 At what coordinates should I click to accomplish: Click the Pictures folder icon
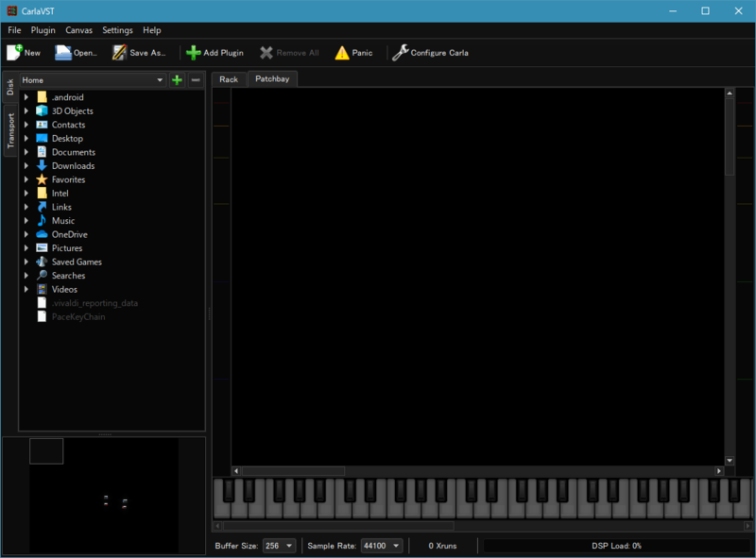click(x=42, y=248)
